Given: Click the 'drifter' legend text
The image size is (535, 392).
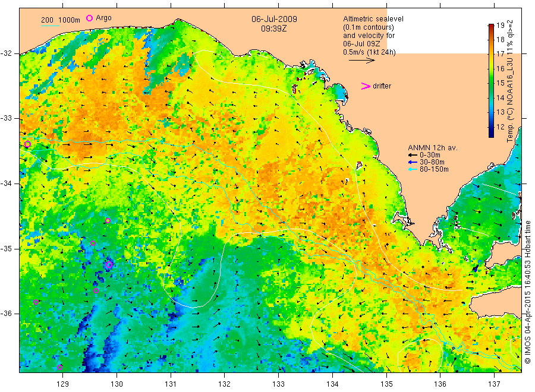Looking at the screenshot, I should (x=382, y=86).
